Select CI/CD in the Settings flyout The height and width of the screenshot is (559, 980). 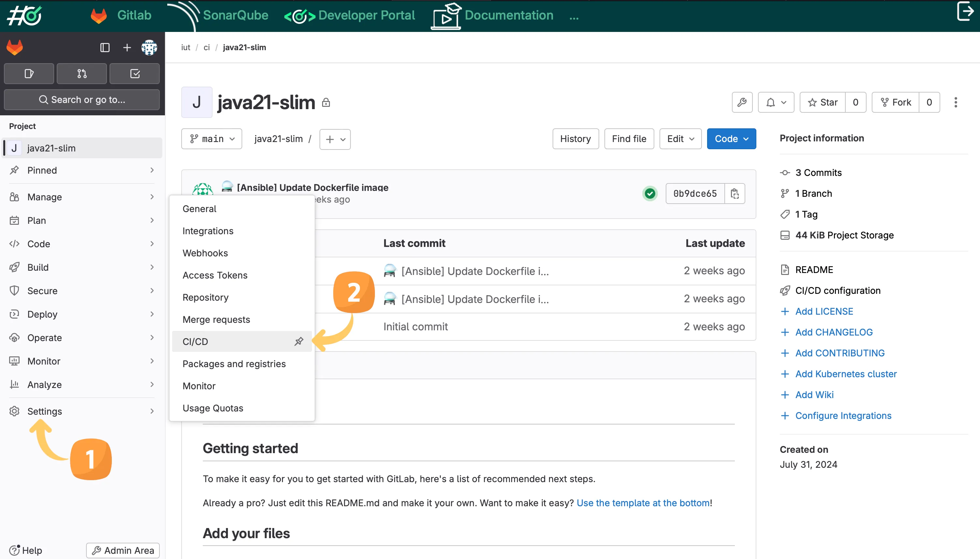[x=196, y=341]
